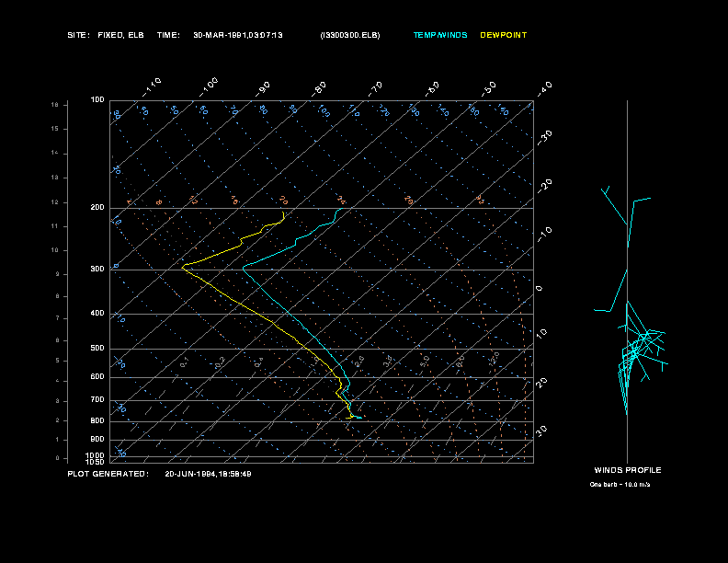Screen dimensions: 728x563
Task: Click the cyan 'TEMP/WINDS' legend label
Action: point(440,35)
